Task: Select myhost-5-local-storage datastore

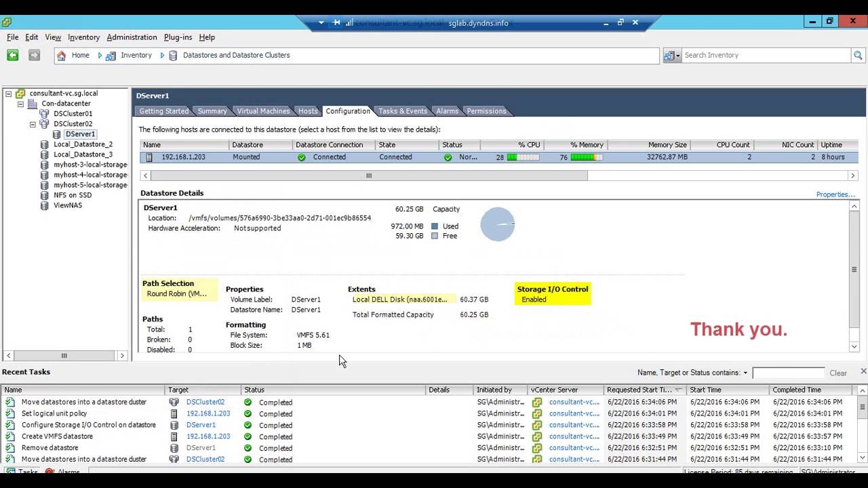Action: tap(91, 185)
